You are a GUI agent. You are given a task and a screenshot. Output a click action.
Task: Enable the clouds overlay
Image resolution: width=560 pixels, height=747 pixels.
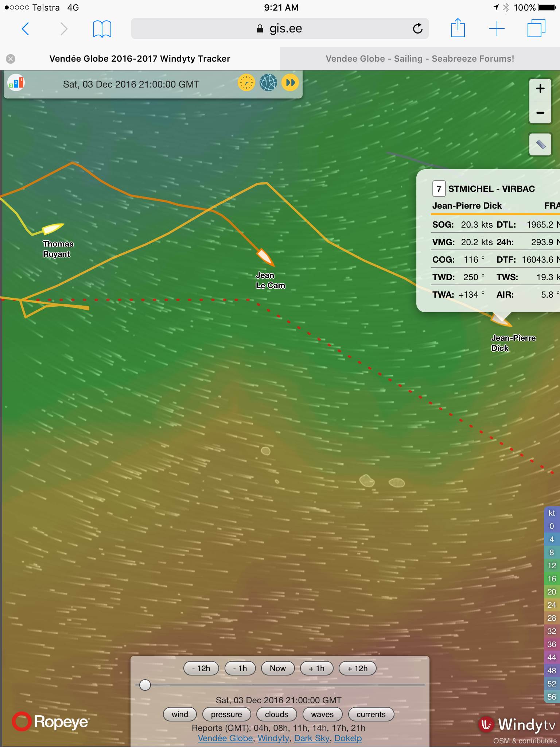[276, 714]
